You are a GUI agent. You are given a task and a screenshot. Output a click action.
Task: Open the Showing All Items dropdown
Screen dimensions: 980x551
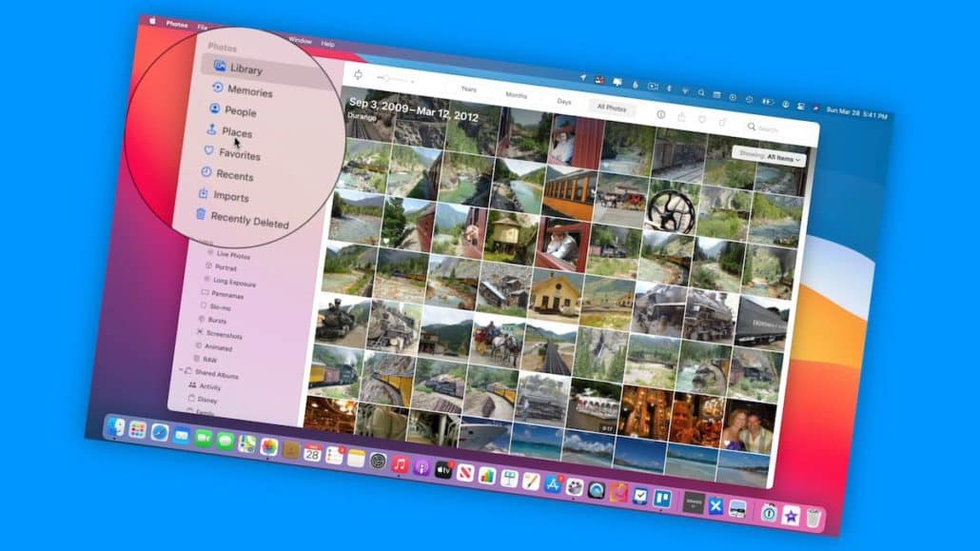click(x=769, y=157)
